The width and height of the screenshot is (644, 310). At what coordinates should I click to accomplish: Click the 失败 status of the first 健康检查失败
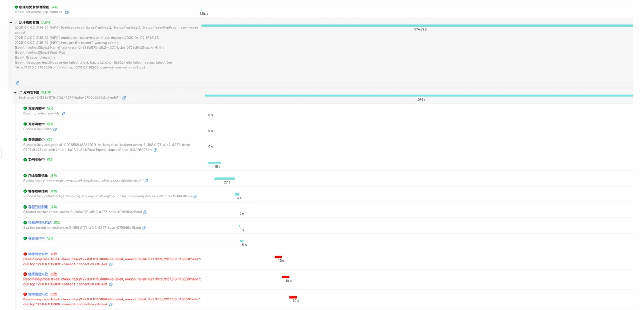(53, 254)
